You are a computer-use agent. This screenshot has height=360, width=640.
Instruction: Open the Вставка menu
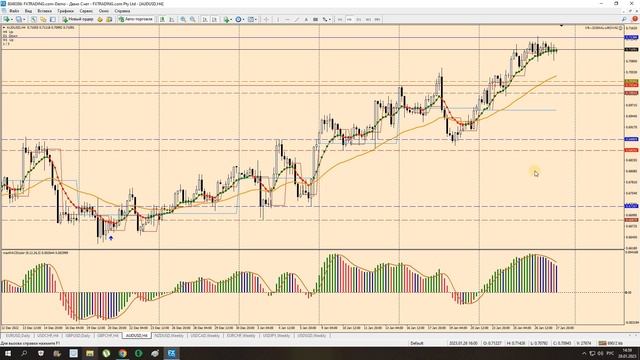[44, 11]
